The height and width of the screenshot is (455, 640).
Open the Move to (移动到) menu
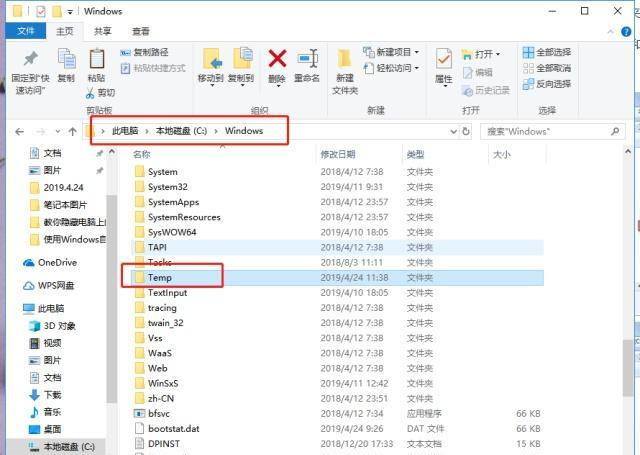click(x=211, y=67)
